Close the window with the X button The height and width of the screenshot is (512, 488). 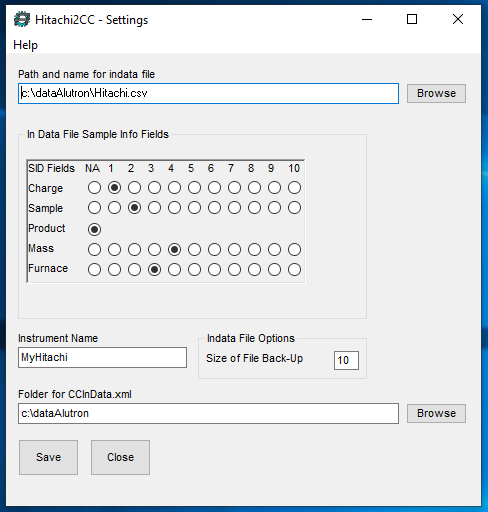coord(458,19)
